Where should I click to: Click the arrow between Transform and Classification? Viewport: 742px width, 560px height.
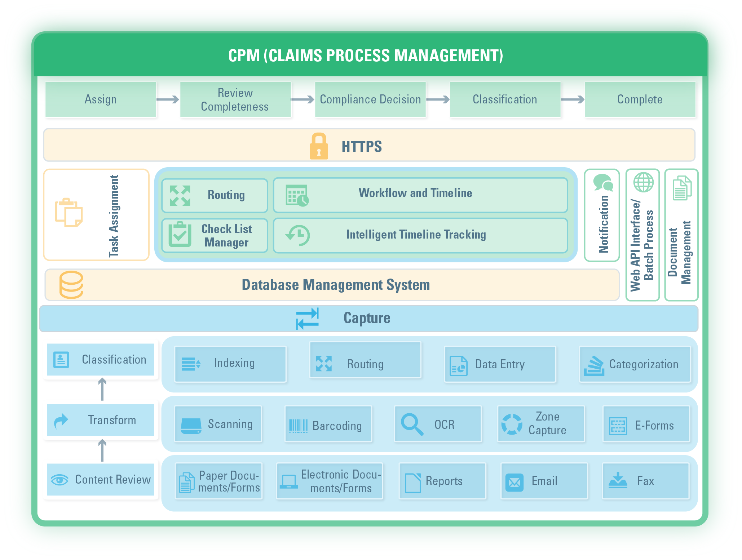(x=102, y=389)
